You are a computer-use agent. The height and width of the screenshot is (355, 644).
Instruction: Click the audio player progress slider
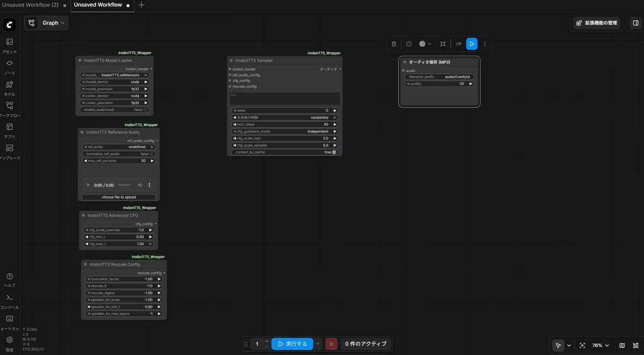pos(125,185)
